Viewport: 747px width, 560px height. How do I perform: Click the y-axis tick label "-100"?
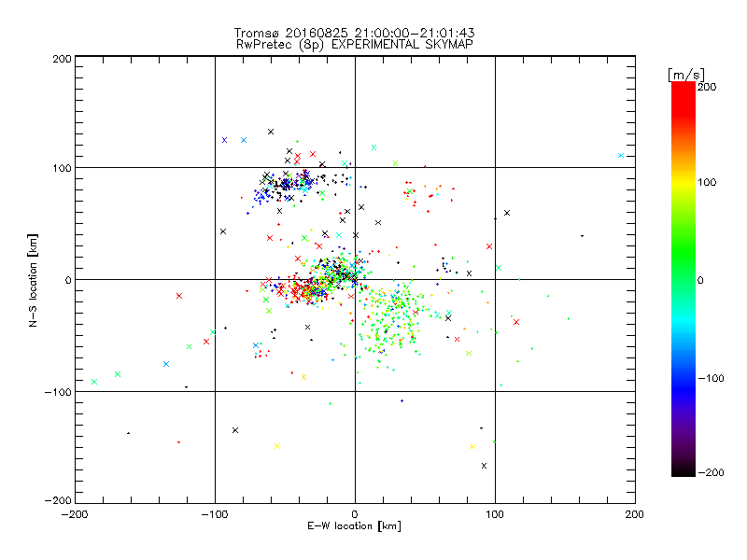point(58,392)
